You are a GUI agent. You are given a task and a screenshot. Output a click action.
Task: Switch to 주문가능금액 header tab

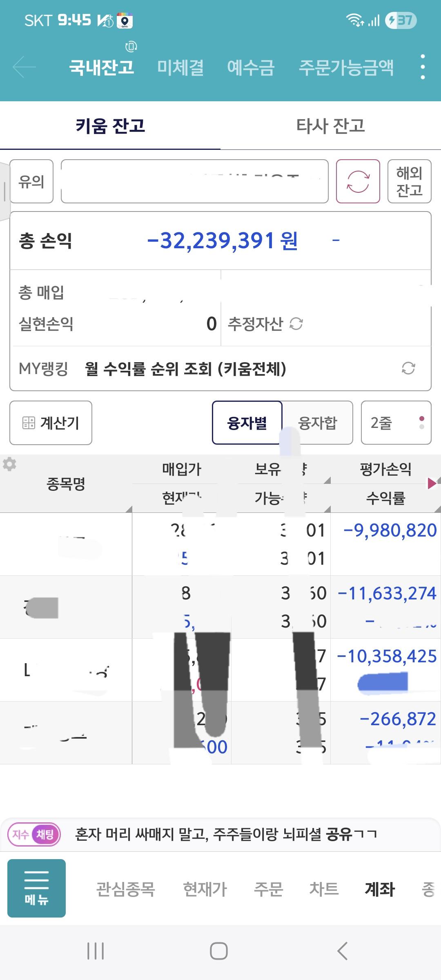[346, 67]
